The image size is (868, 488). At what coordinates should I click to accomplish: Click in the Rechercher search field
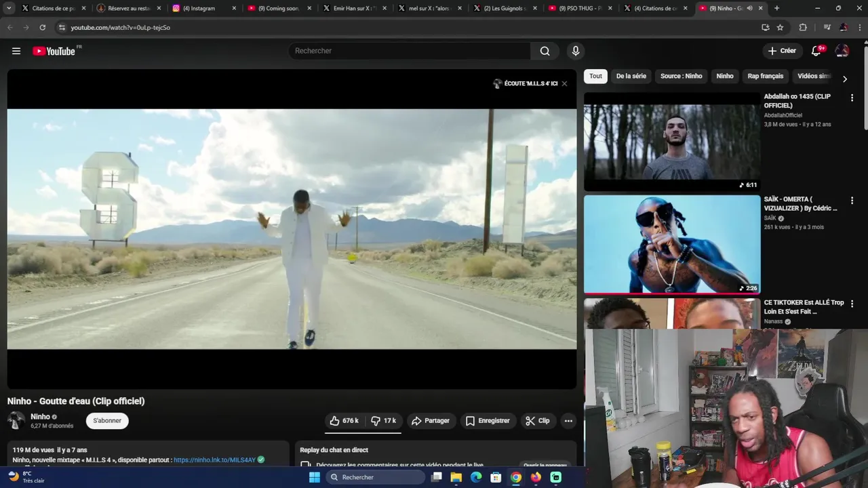[x=410, y=51]
